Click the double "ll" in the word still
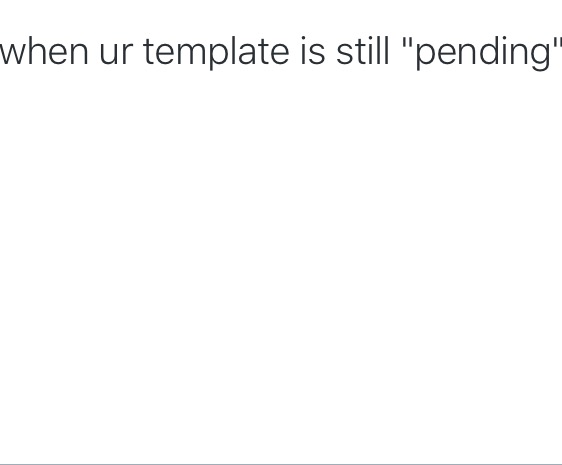 pyautogui.click(x=382, y=51)
